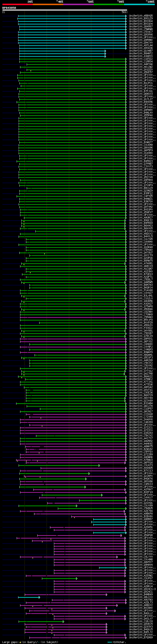Select the UniRef100_Q17L27 label

[x=141, y=99]
